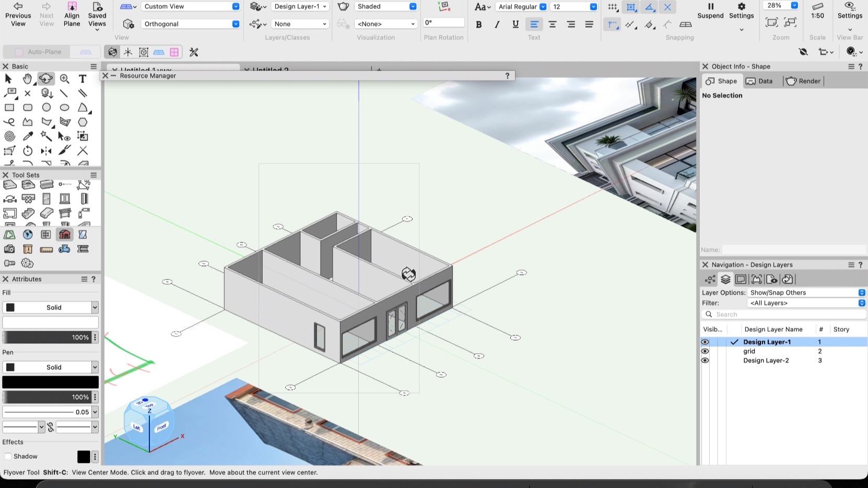Activate the Zoom magnifier tool
Image resolution: width=868 pixels, height=488 pixels.
tap(65, 78)
